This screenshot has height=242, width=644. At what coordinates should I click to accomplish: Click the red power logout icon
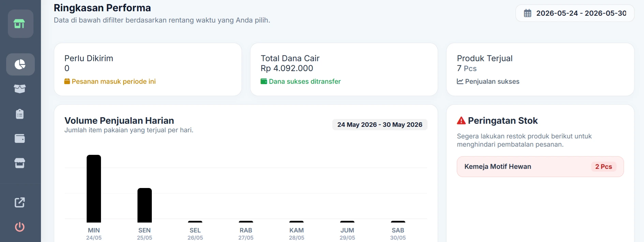click(x=20, y=227)
